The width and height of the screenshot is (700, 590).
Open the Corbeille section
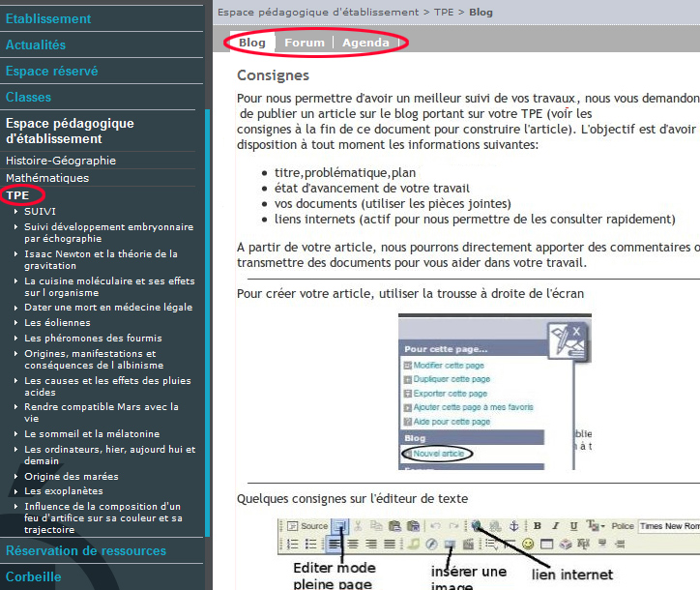[x=34, y=576]
